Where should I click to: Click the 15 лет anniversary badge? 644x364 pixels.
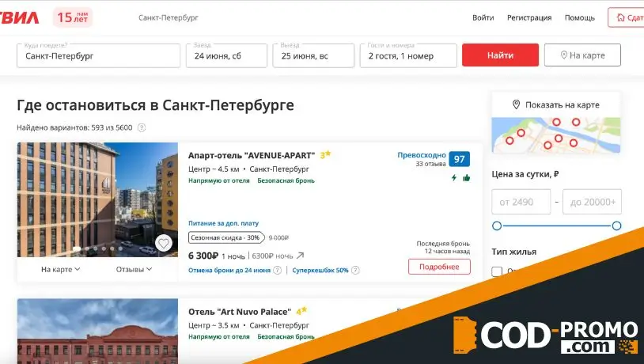[73, 17]
